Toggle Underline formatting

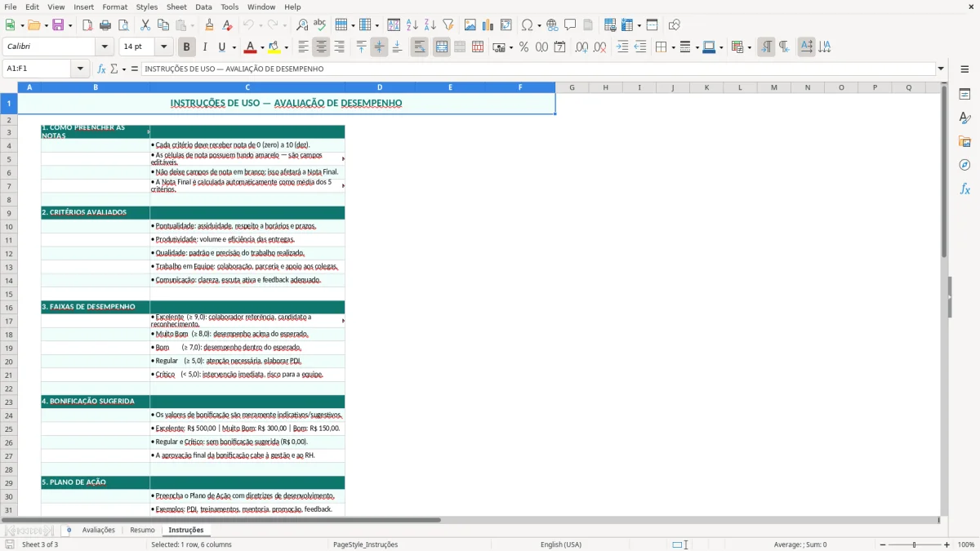click(221, 47)
